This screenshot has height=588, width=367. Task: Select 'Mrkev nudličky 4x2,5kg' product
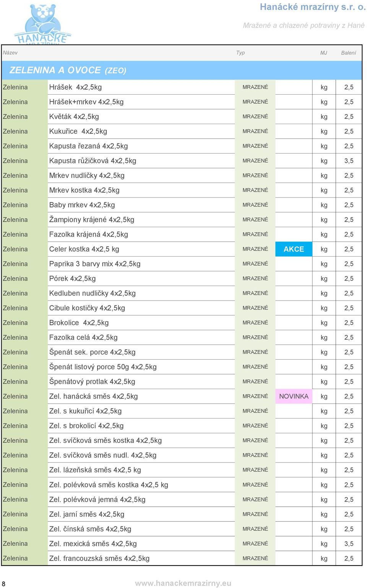(87, 175)
